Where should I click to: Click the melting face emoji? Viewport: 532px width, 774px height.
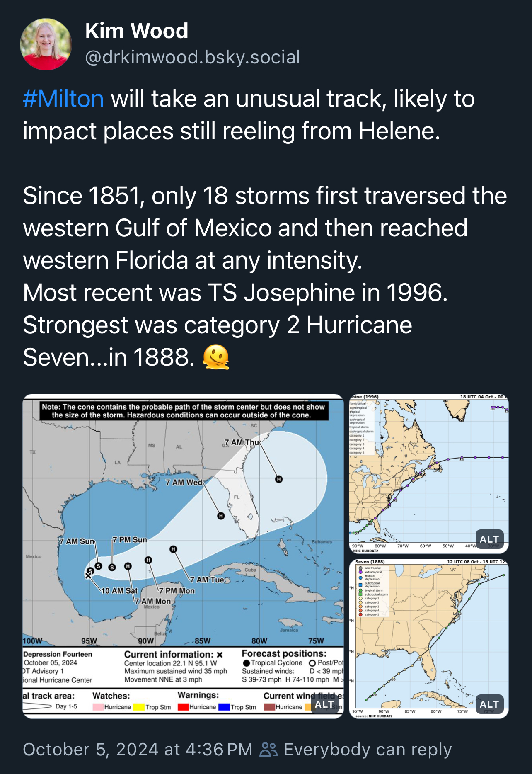pyautogui.click(x=216, y=357)
